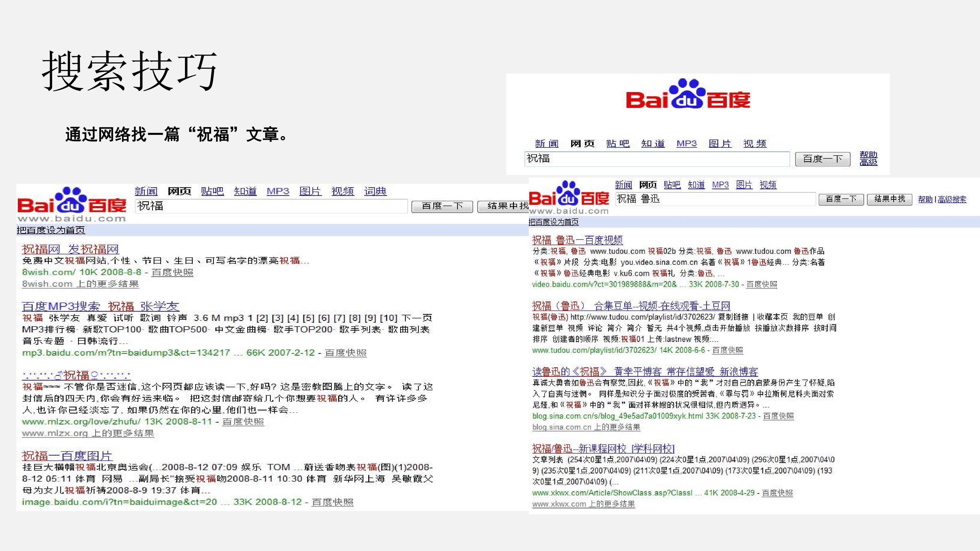This screenshot has height=551, width=980.
Task: Switch to MP3 tab in left results page
Action: coord(278,191)
